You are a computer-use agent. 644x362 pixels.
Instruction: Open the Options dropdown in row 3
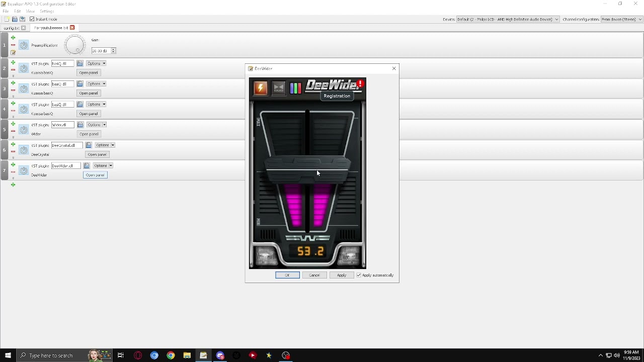point(96,83)
